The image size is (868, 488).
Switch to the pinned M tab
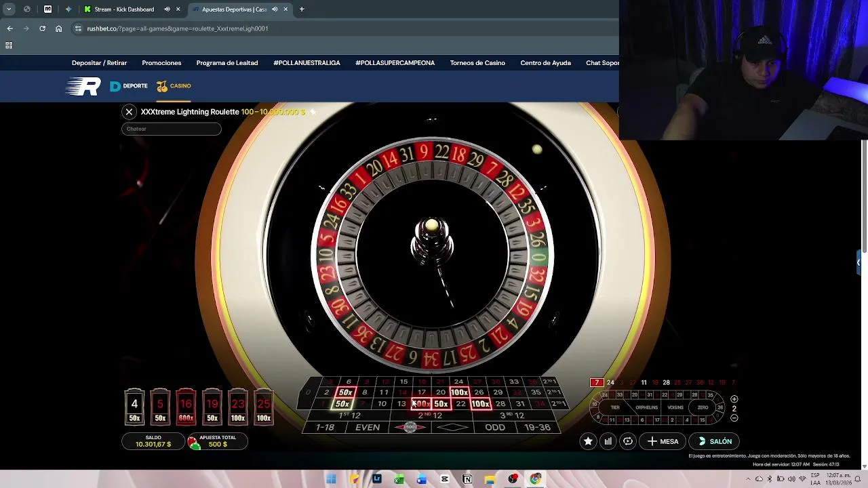[x=47, y=9]
